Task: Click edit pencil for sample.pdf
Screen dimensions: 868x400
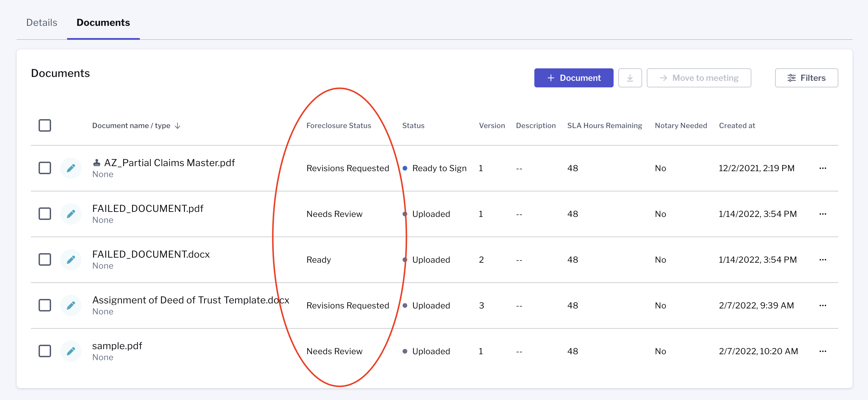Action: click(71, 351)
